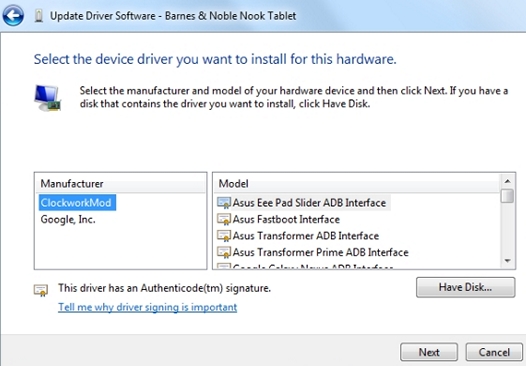The height and width of the screenshot is (366, 526).
Task: Click the model list scrollbar thumb
Action: (x=507, y=196)
